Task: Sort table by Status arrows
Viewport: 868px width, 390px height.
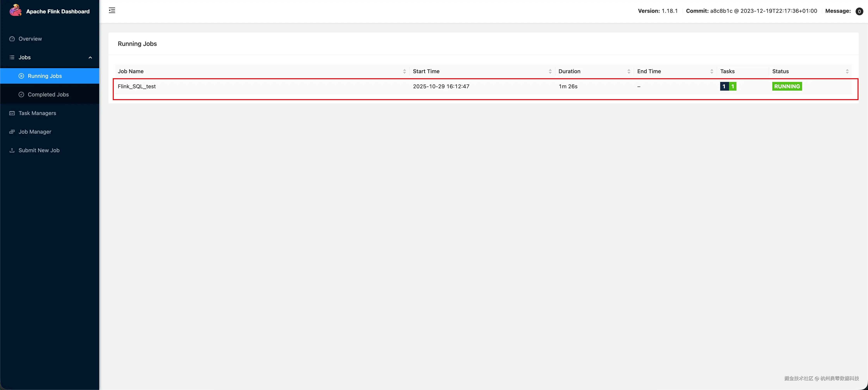Action: click(847, 71)
